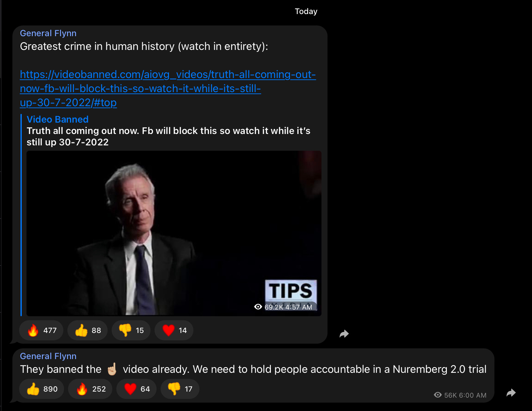Click the Today date separator
The height and width of the screenshot is (411, 532).
pos(306,11)
